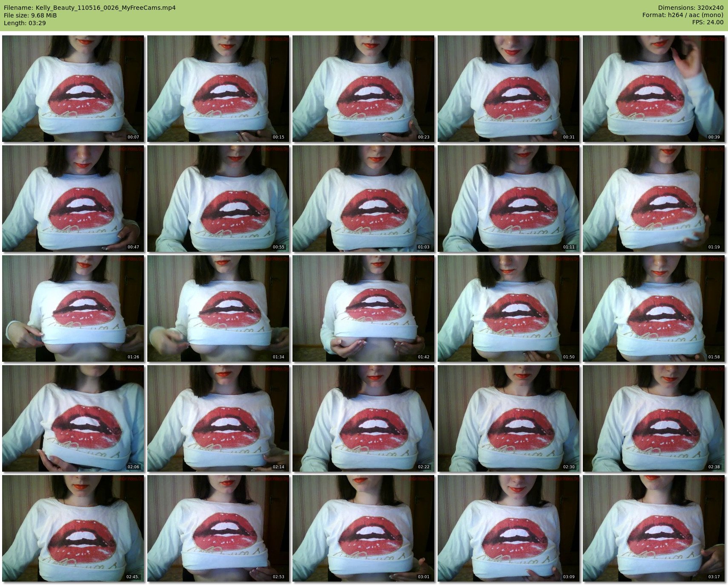Screen dimensions: 728x585
Task: Click the thumbnail at 03:01
Action: (x=363, y=528)
